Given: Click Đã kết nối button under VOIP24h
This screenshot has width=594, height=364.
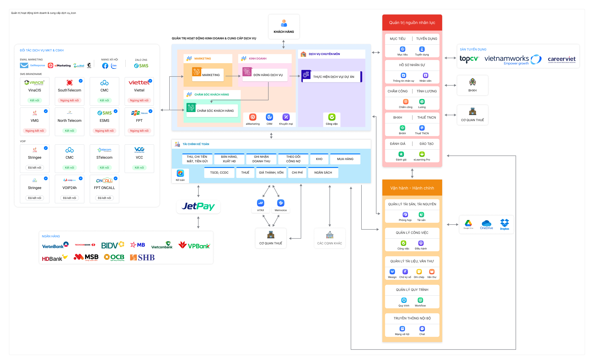Looking at the screenshot, I should [x=69, y=198].
